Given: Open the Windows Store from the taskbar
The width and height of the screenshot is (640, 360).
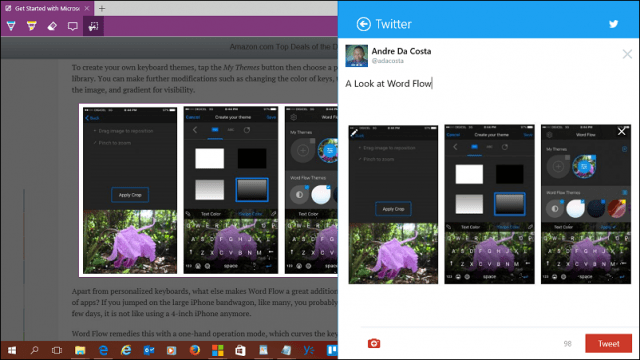Looking at the screenshot, I should click(240, 350).
